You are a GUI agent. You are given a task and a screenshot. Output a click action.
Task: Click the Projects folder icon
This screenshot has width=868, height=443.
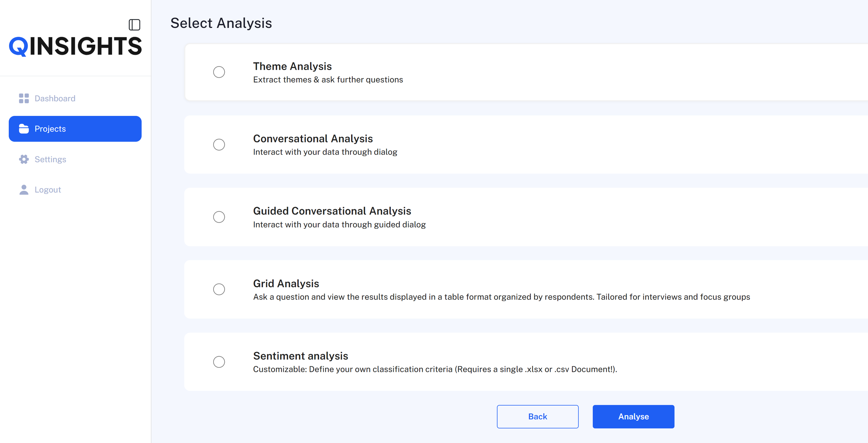tap(24, 129)
